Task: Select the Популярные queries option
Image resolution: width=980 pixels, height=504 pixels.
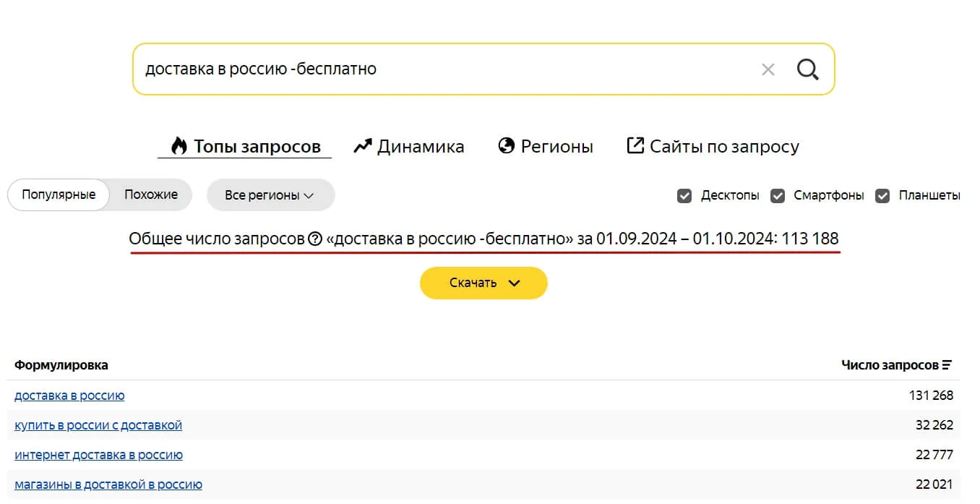Action: (x=59, y=195)
